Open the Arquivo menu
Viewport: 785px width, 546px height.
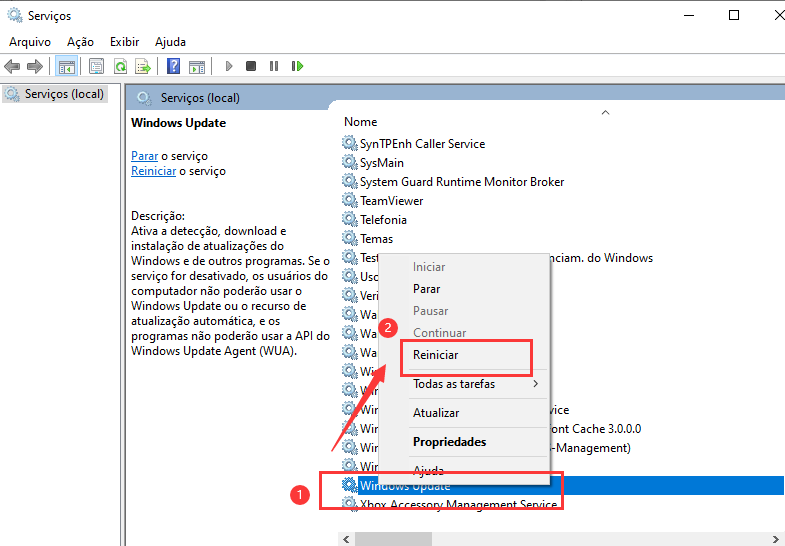[30, 41]
